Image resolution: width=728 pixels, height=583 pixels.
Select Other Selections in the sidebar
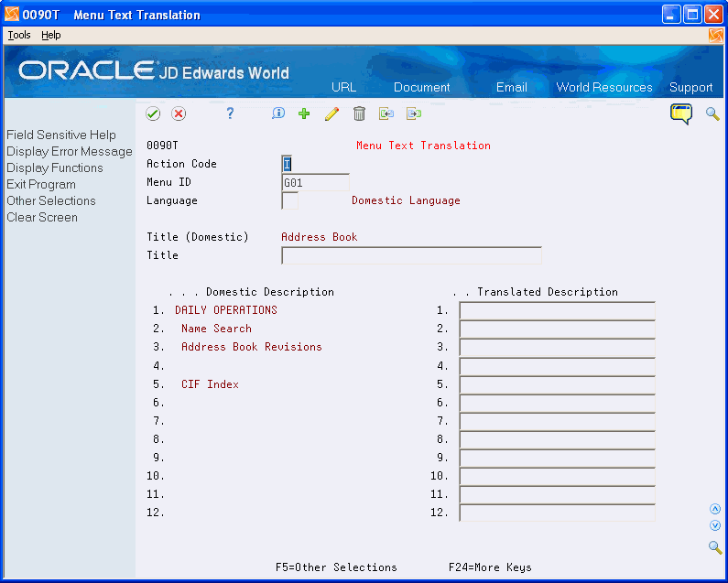click(x=51, y=201)
